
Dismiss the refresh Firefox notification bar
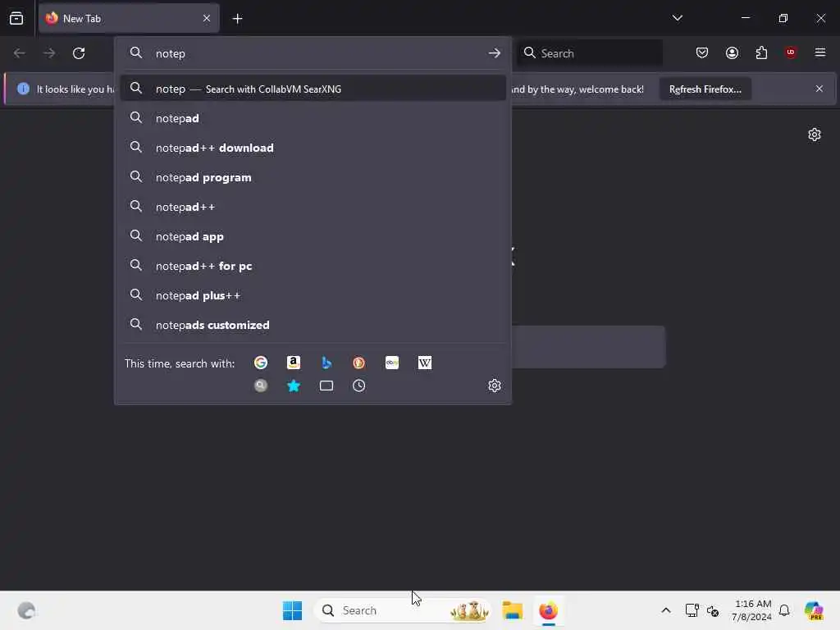coord(819,89)
